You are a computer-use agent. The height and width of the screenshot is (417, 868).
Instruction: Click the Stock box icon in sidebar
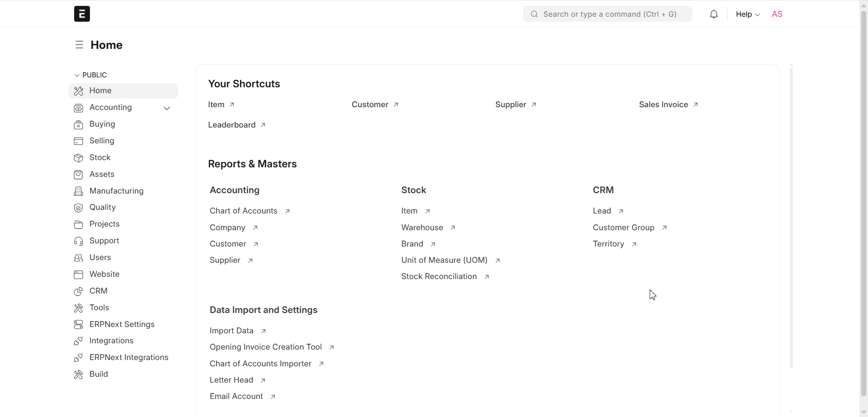click(79, 158)
